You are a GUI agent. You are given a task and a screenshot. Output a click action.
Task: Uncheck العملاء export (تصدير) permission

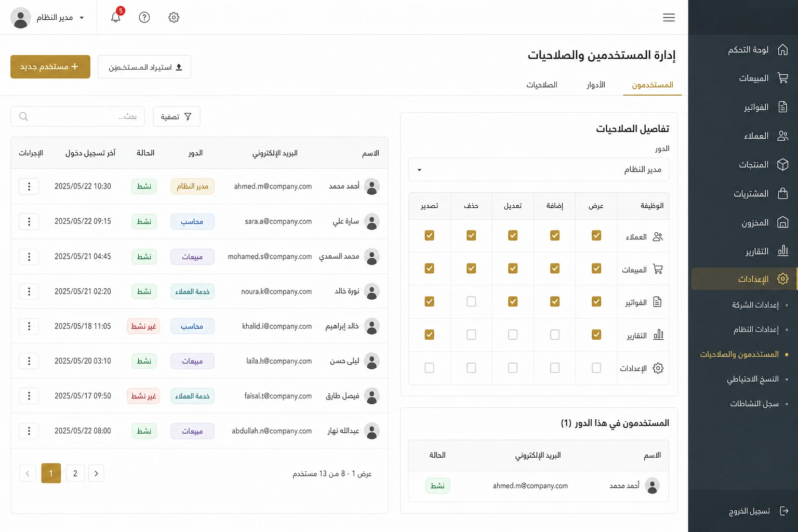point(429,235)
